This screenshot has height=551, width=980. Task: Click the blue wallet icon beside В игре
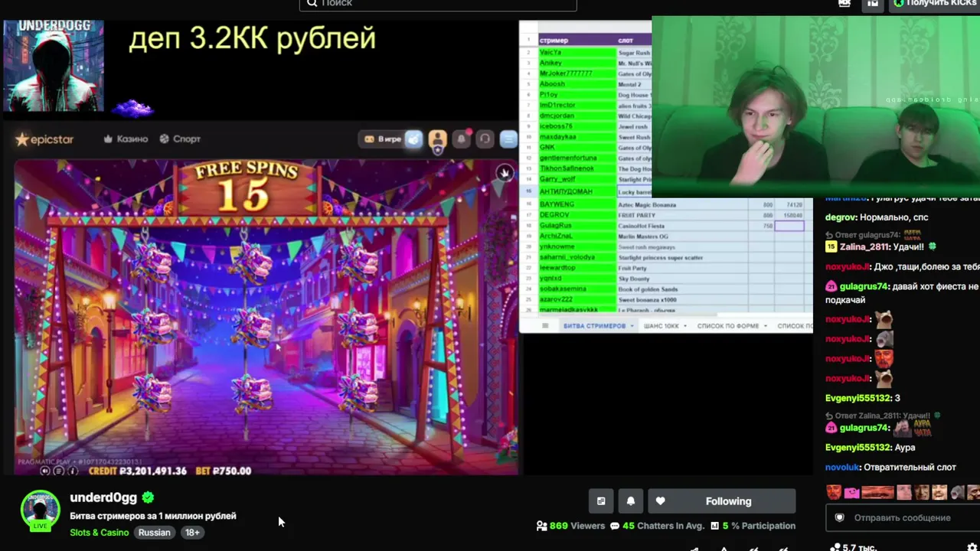point(413,139)
